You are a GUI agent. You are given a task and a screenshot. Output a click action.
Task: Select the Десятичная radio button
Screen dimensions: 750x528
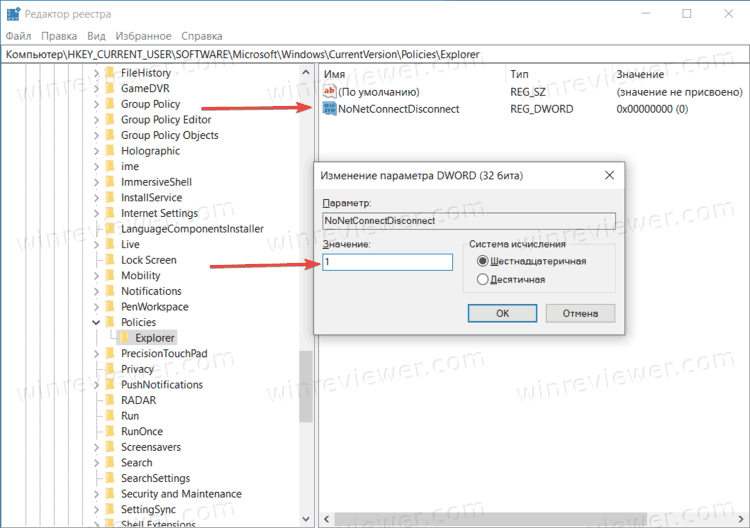coord(482,279)
